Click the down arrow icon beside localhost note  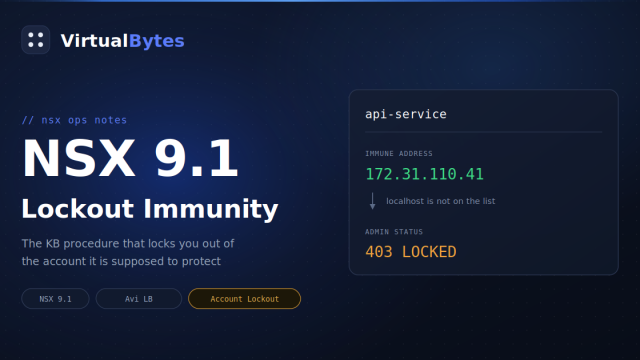[x=372, y=201]
